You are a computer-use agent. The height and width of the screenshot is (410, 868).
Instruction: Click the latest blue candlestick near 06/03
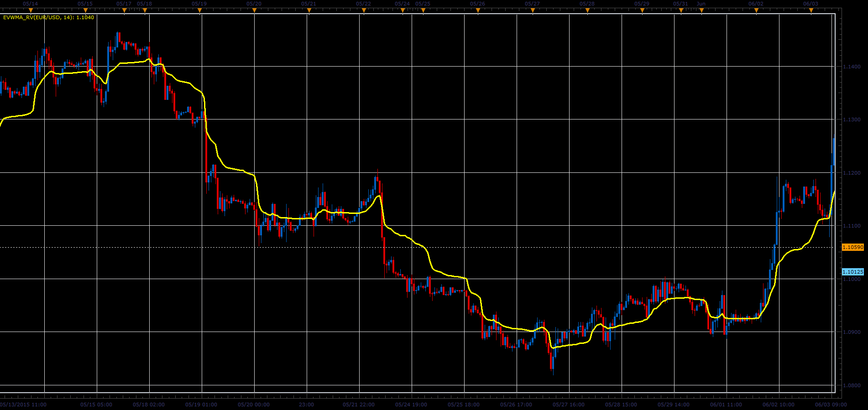click(x=834, y=151)
